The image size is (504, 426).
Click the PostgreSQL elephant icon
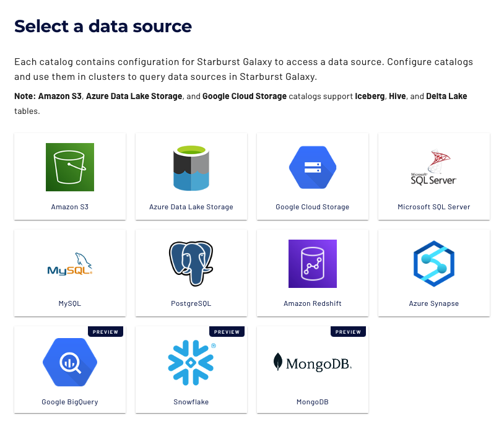click(191, 264)
